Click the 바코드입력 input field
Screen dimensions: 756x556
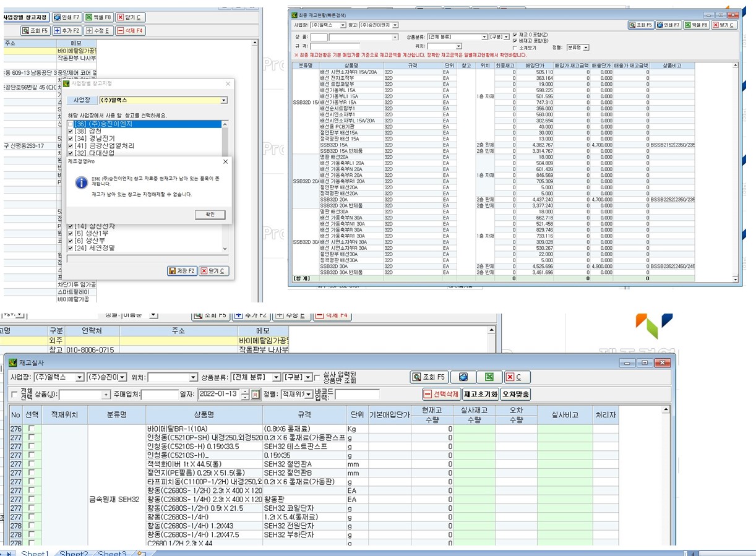pyautogui.click(x=356, y=393)
